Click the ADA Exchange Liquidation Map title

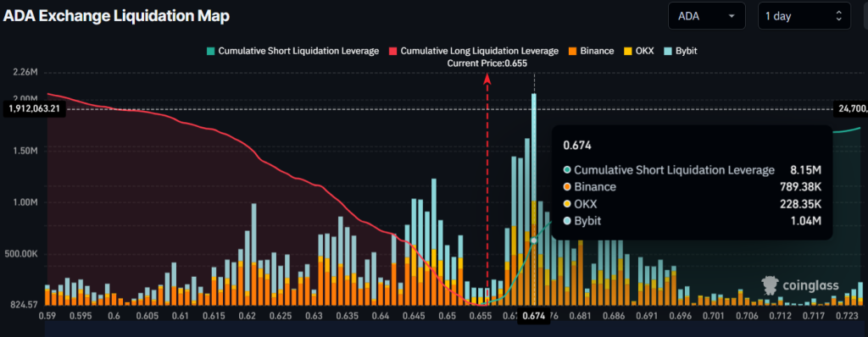coord(115,16)
